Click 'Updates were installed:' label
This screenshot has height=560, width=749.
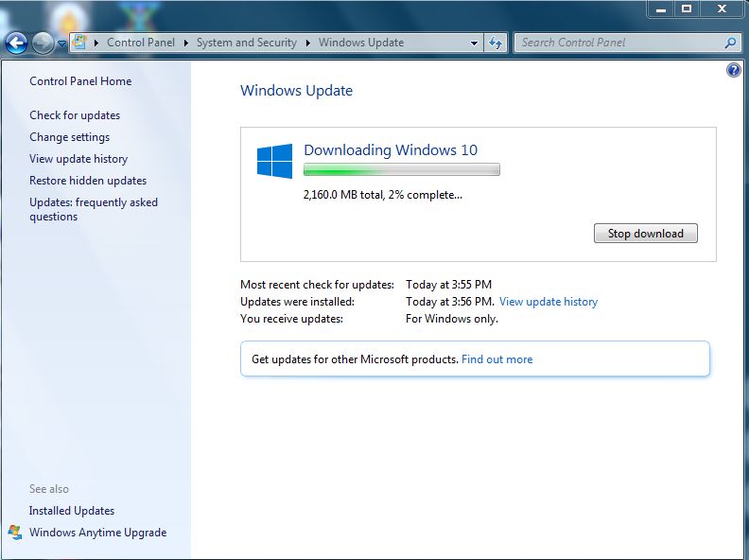[297, 302]
